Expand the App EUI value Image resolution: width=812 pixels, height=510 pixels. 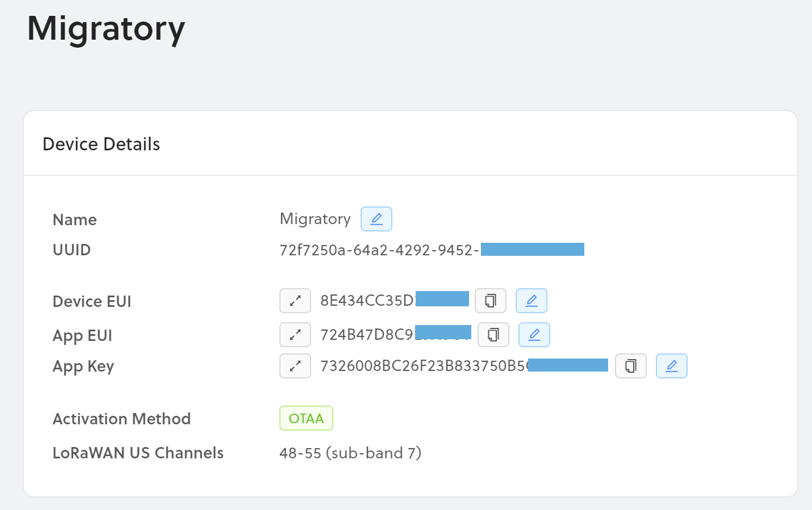(x=295, y=335)
